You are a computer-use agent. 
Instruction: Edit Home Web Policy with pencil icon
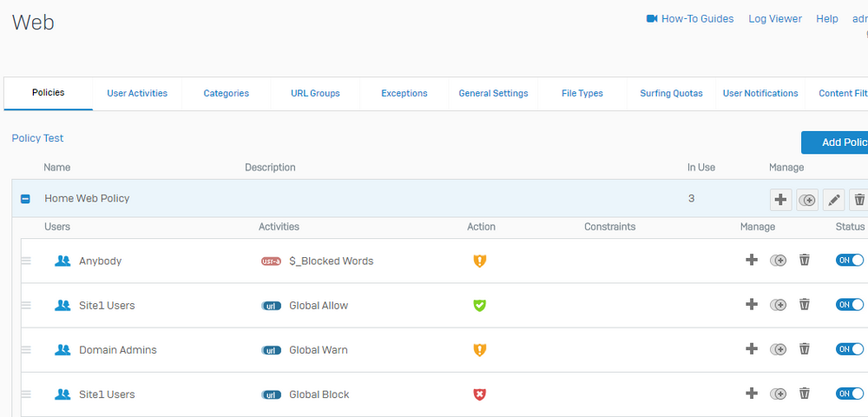[833, 199]
